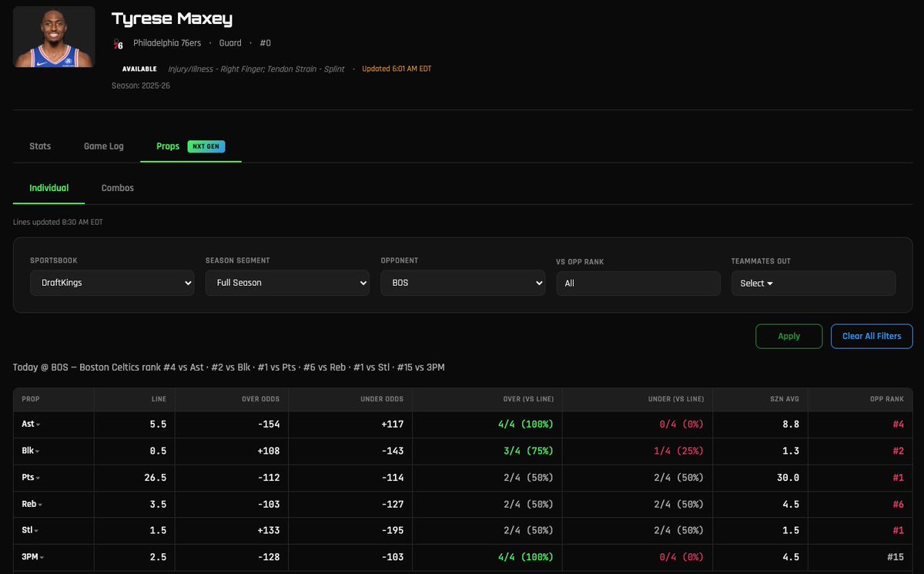
Task: Click the Reb opp rank #6
Action: (898, 504)
